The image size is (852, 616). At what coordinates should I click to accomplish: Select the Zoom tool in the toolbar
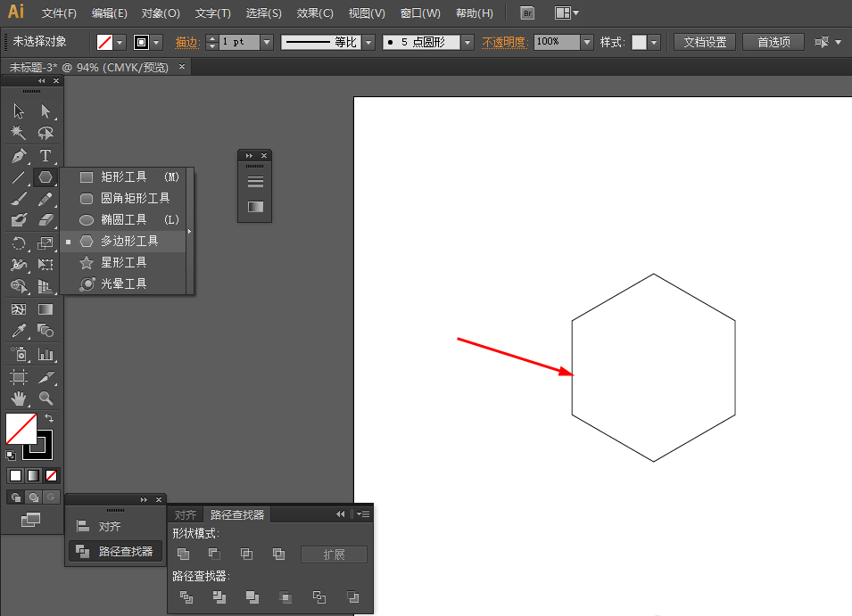point(45,396)
